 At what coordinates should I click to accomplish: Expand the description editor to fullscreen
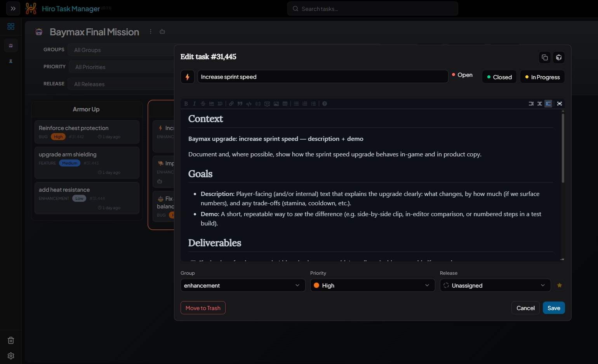pyautogui.click(x=560, y=104)
